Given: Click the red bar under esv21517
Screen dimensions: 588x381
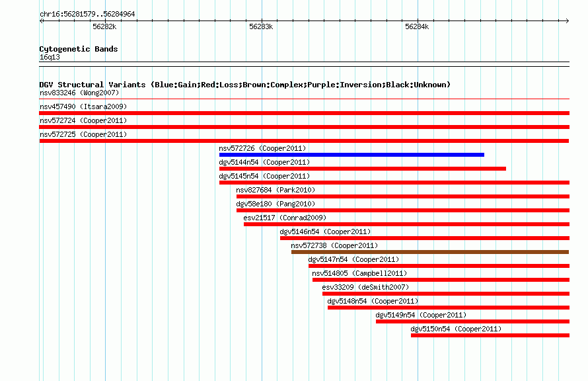Looking at the screenshot, I should pos(406,224).
